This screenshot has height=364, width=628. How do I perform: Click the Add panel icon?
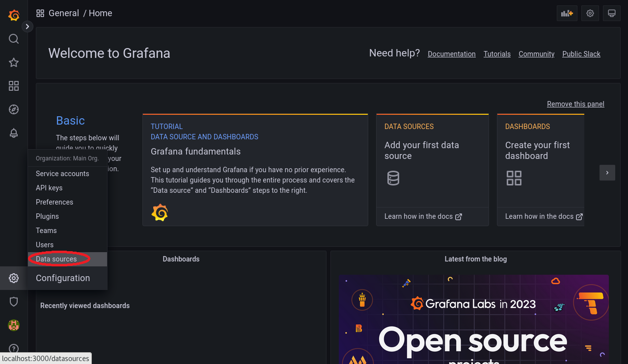pyautogui.click(x=567, y=13)
